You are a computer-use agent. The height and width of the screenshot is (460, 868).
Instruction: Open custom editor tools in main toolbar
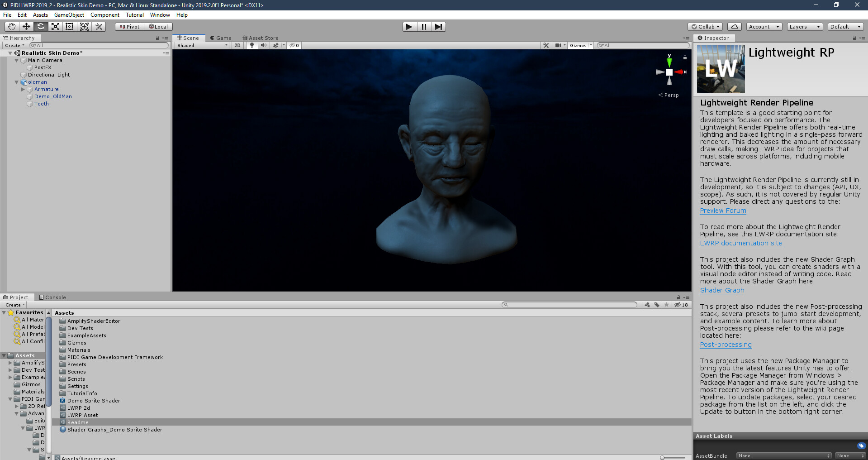[99, 27]
